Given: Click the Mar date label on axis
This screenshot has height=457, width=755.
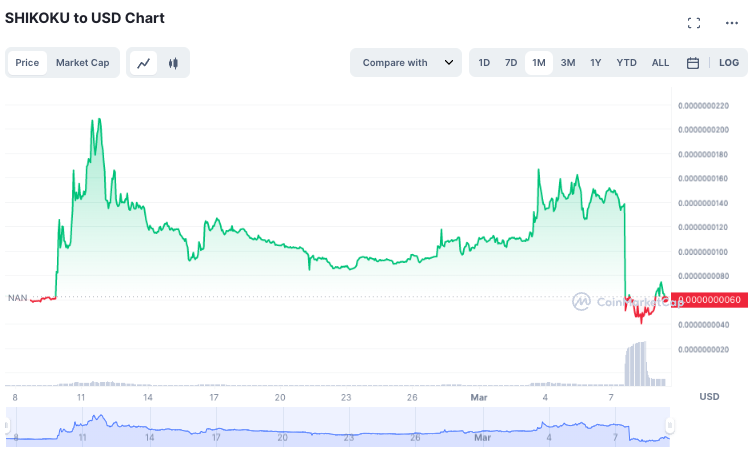Looking at the screenshot, I should point(479,398).
